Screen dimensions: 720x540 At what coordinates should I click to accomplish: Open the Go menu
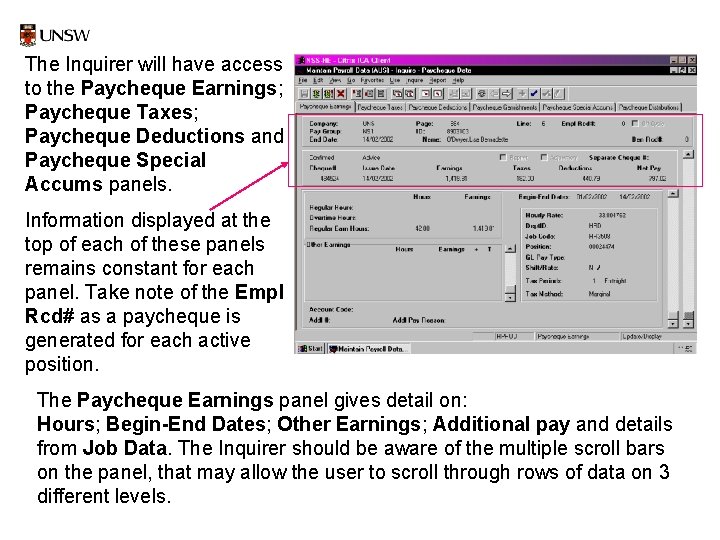click(351, 80)
